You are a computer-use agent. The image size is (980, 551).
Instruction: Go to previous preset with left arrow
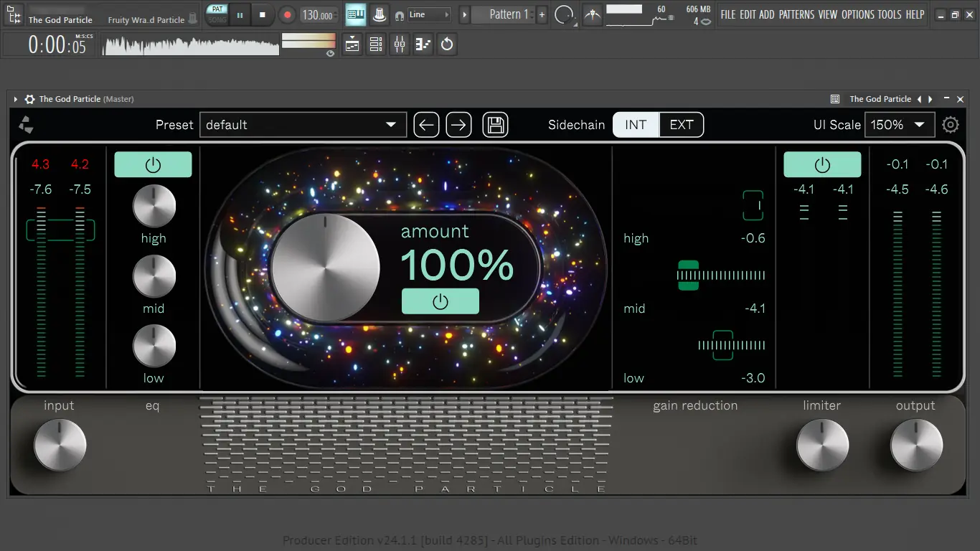tap(426, 125)
